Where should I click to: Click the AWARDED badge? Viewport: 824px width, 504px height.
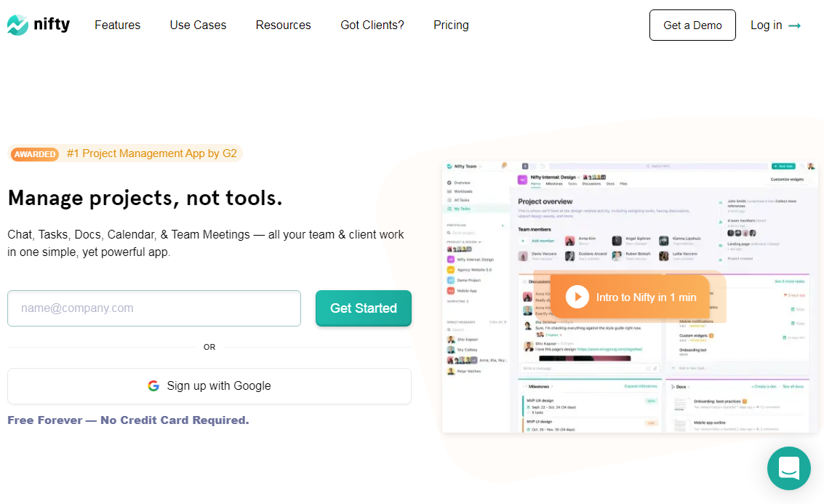(x=35, y=154)
